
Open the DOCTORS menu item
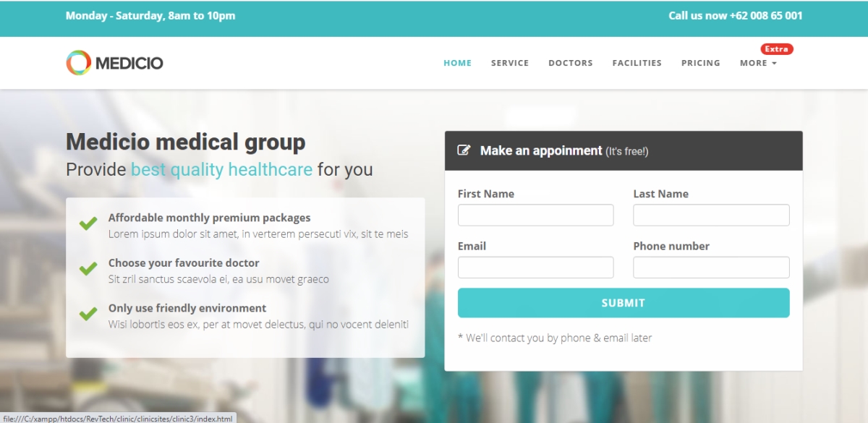click(x=571, y=63)
